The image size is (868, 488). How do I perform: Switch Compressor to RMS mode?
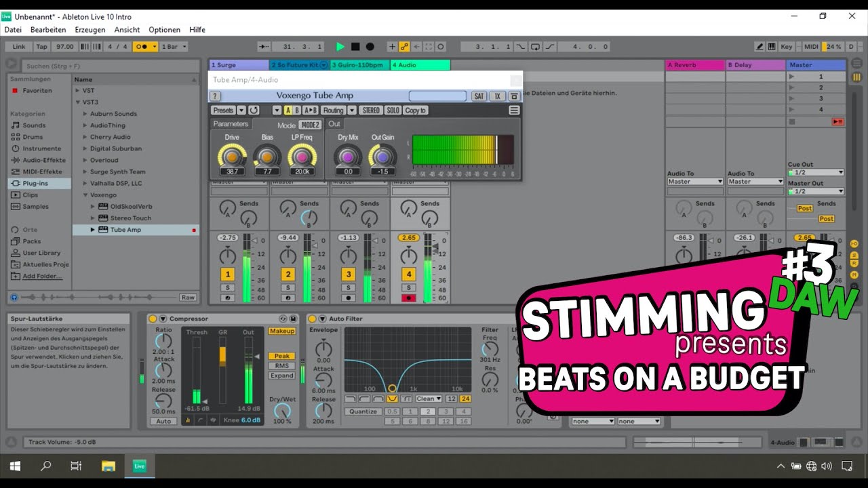point(282,365)
